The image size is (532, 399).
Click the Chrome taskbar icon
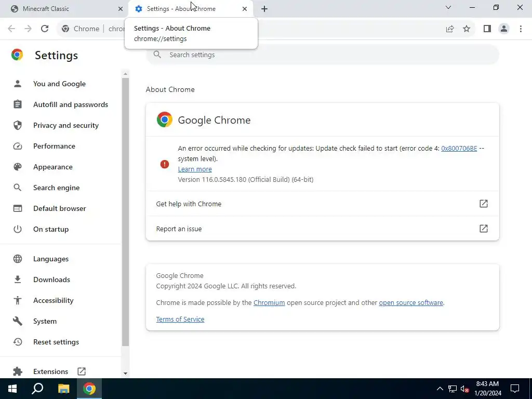pyautogui.click(x=89, y=389)
